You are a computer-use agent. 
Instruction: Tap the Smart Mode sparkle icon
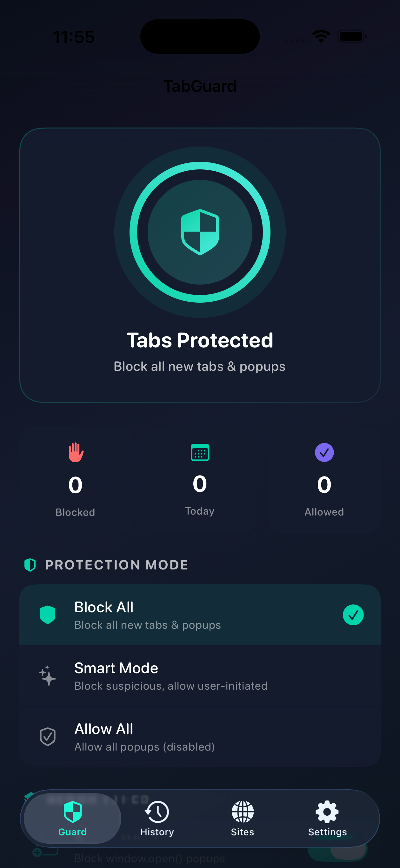pyautogui.click(x=48, y=676)
